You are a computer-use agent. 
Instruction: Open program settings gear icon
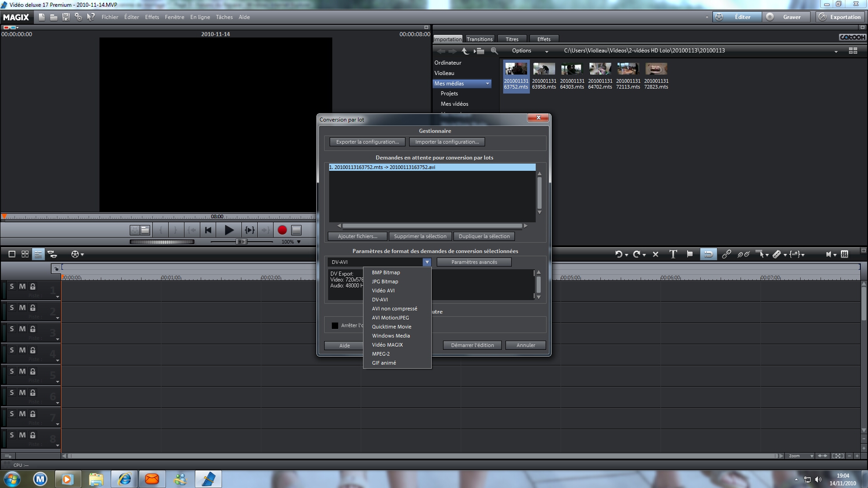pos(78,17)
